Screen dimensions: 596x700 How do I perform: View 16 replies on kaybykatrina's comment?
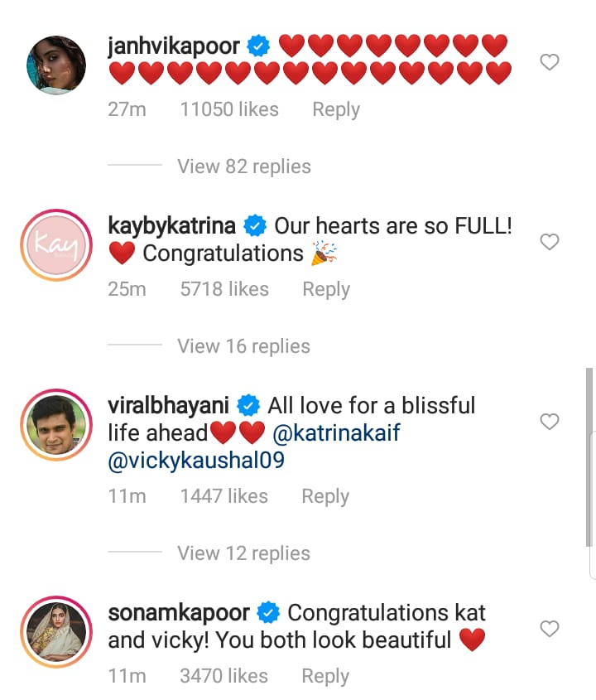pyautogui.click(x=243, y=345)
